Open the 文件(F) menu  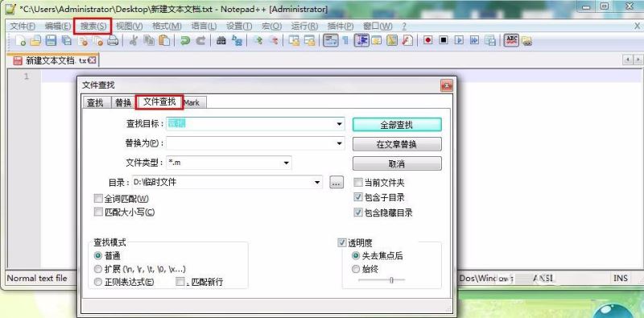click(x=23, y=27)
